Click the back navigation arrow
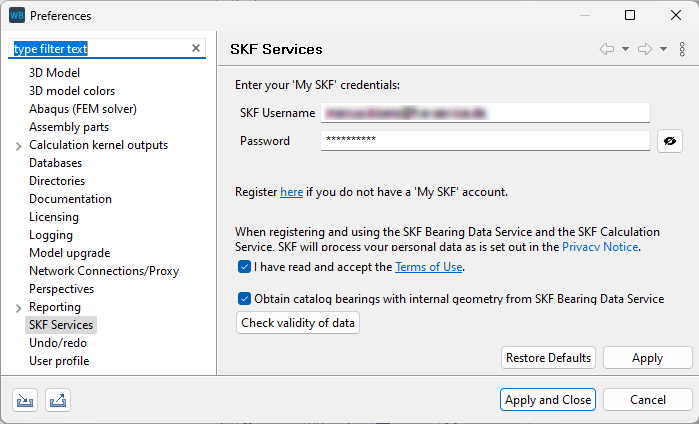 pos(607,49)
